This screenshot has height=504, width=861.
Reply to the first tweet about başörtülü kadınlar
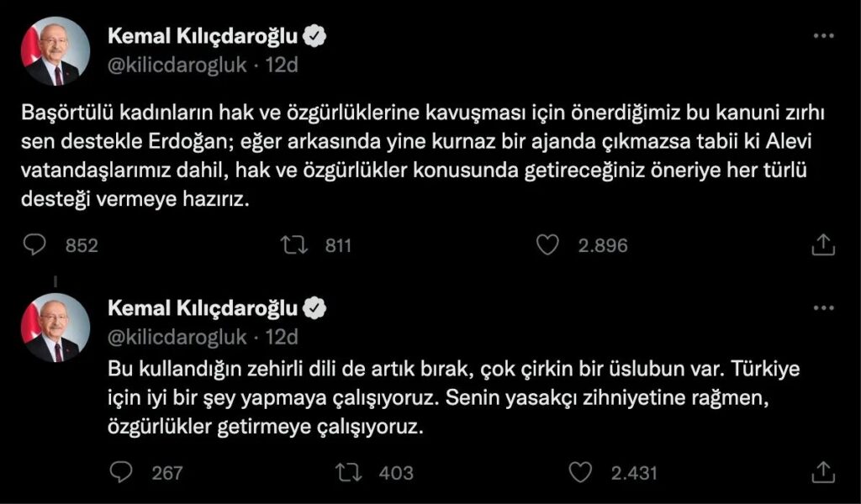point(35,245)
